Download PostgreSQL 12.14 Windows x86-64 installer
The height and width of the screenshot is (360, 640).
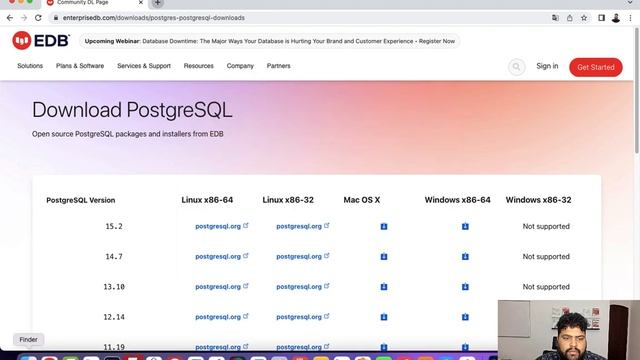click(x=465, y=317)
